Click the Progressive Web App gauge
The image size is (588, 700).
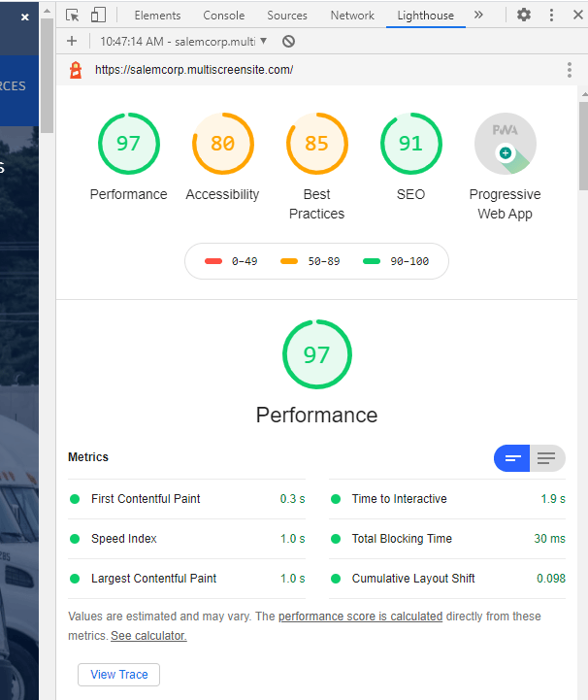coord(505,144)
